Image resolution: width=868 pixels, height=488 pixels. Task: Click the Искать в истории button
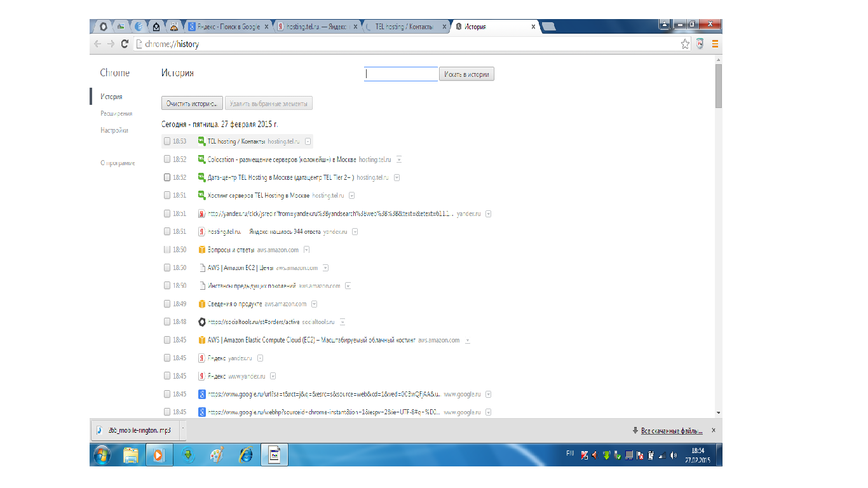tap(466, 74)
